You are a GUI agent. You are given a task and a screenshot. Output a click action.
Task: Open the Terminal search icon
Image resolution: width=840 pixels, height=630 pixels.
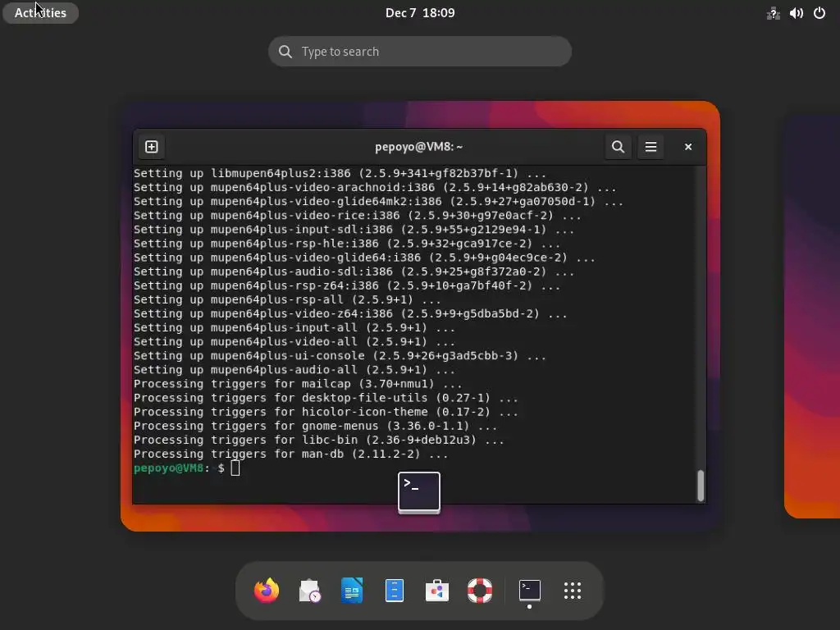[618, 147]
